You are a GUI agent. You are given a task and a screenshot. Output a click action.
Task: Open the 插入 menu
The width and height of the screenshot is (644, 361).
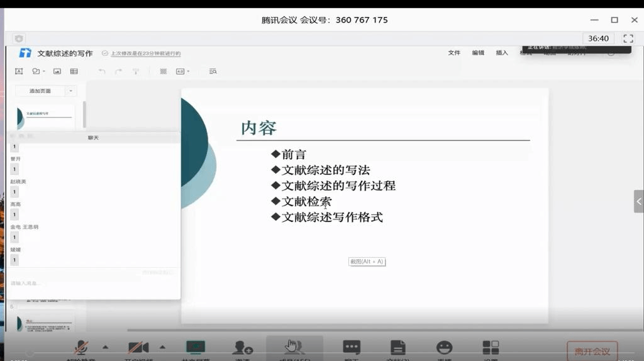[x=502, y=53]
